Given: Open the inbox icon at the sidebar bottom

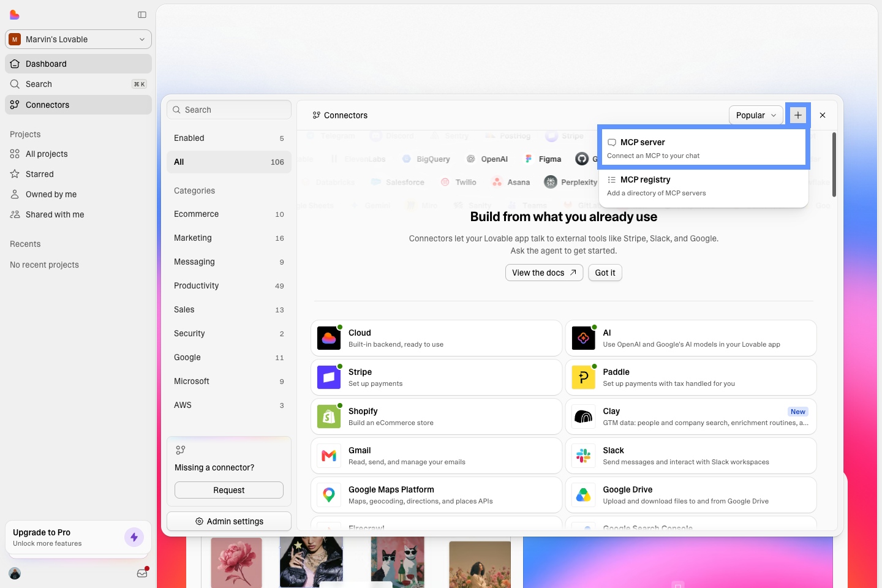Looking at the screenshot, I should tap(142, 573).
